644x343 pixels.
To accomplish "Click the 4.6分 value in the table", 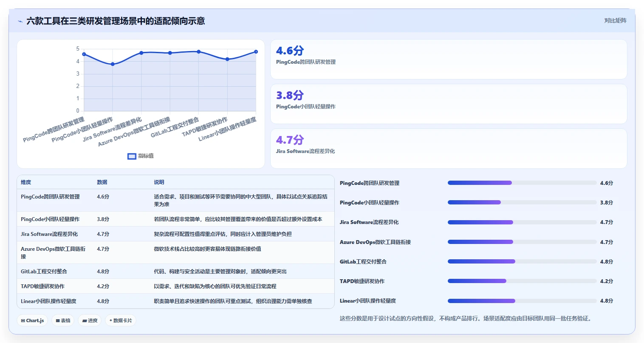I will (103, 197).
